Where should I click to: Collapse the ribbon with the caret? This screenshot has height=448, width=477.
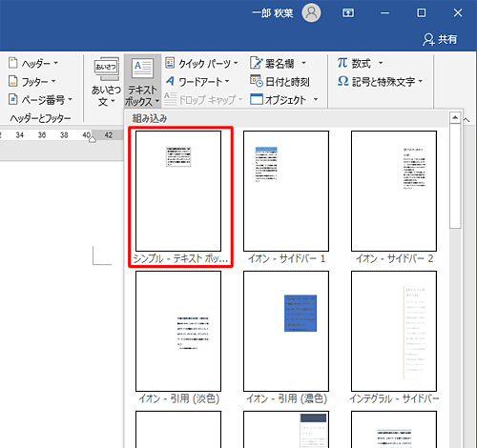(467, 120)
